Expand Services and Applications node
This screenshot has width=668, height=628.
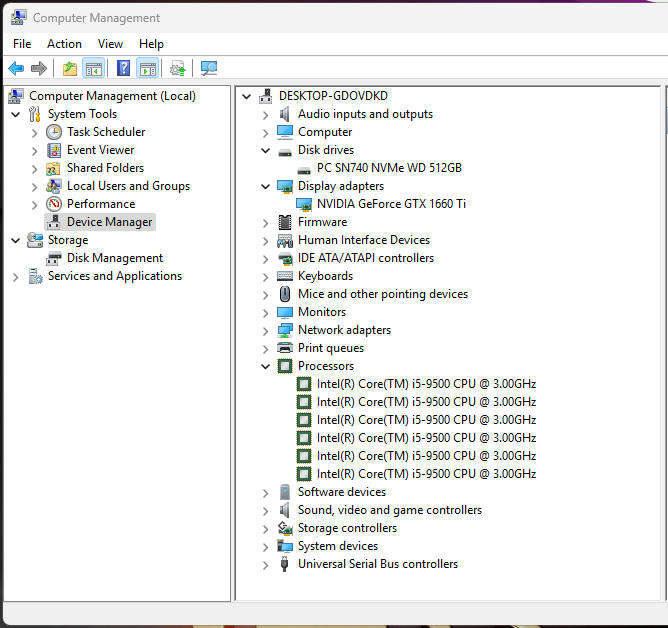click(16, 277)
